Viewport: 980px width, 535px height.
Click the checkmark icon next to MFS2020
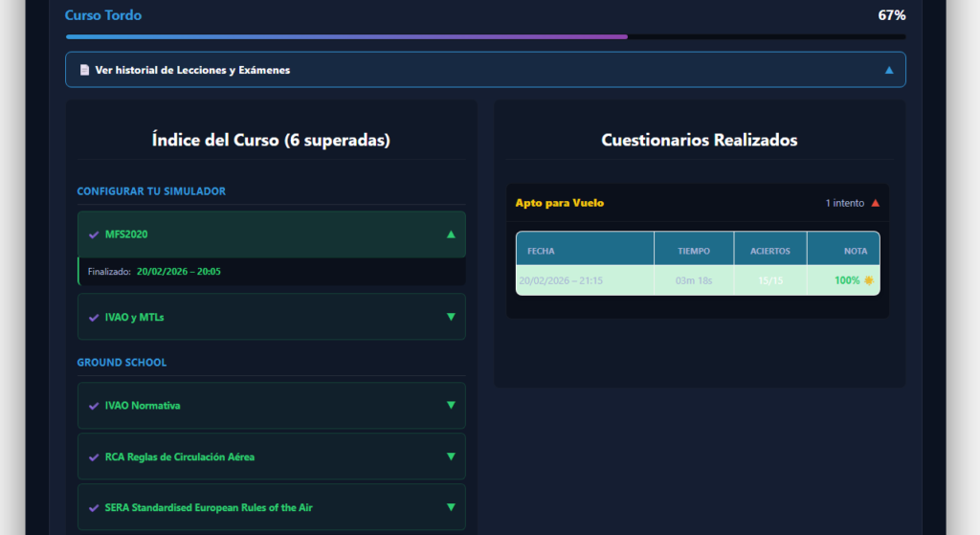tap(94, 234)
